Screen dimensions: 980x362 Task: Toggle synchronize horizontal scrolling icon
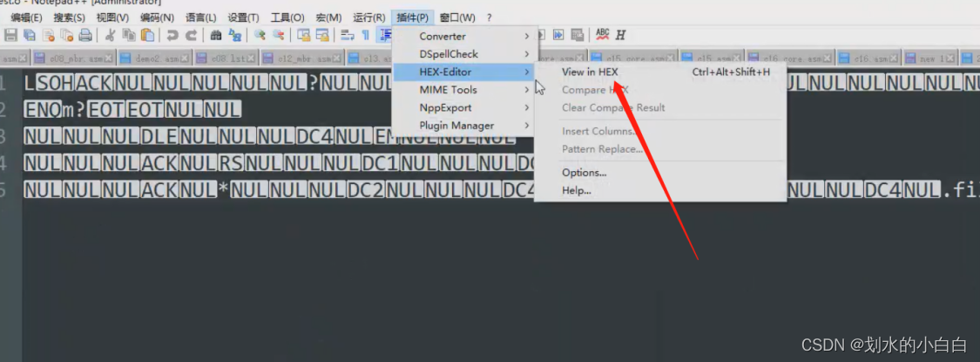tap(322, 35)
